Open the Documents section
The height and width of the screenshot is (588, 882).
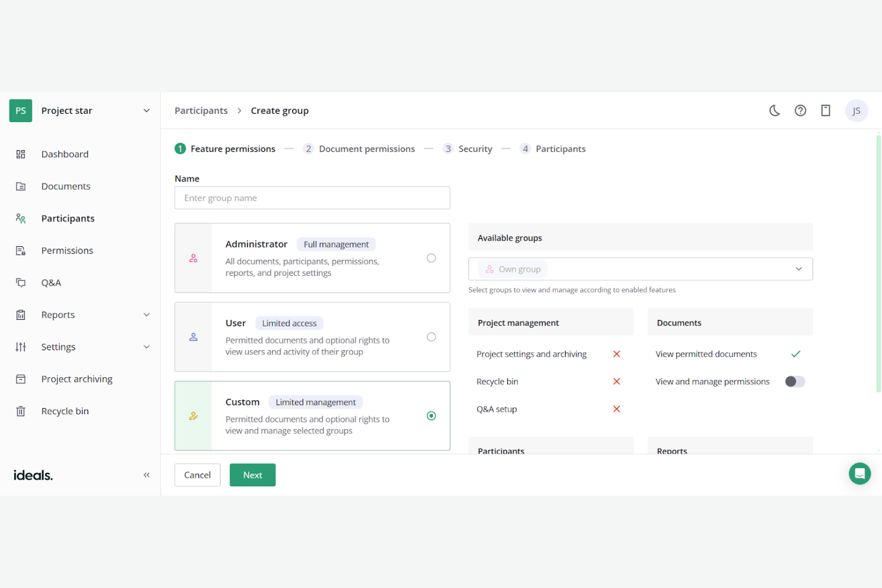(66, 186)
